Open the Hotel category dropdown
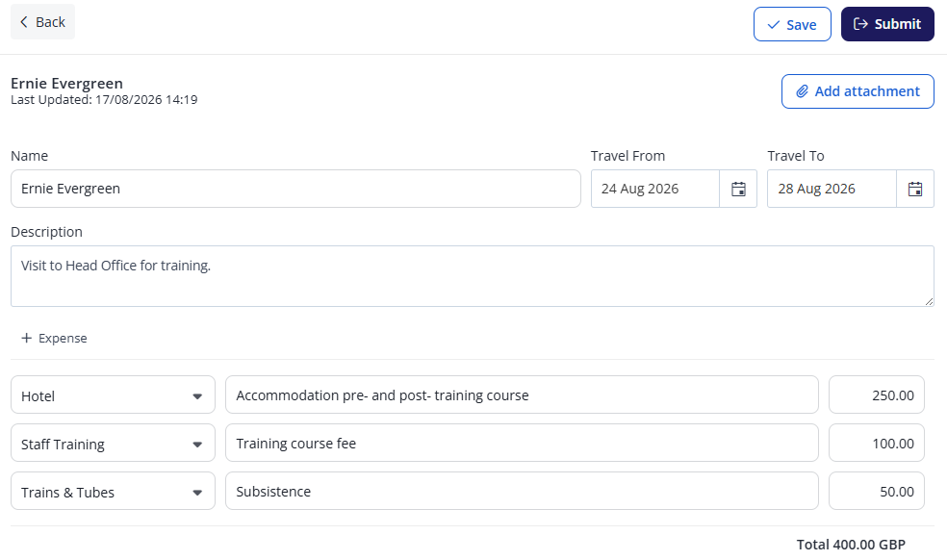 tap(113, 395)
